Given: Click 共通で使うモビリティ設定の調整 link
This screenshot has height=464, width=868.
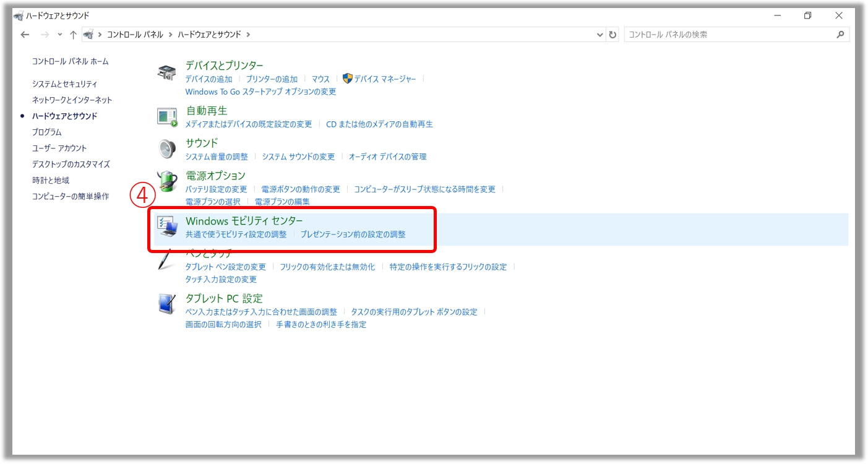Looking at the screenshot, I should tap(236, 234).
